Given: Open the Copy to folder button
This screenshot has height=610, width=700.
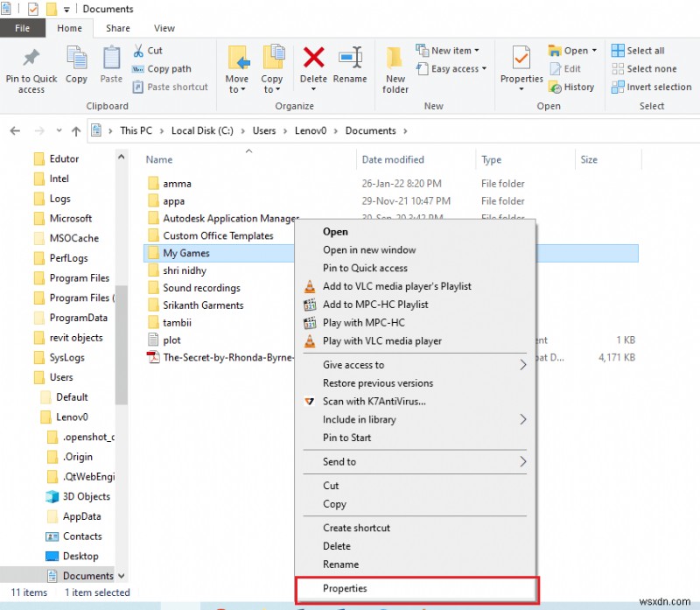Looking at the screenshot, I should tap(272, 69).
